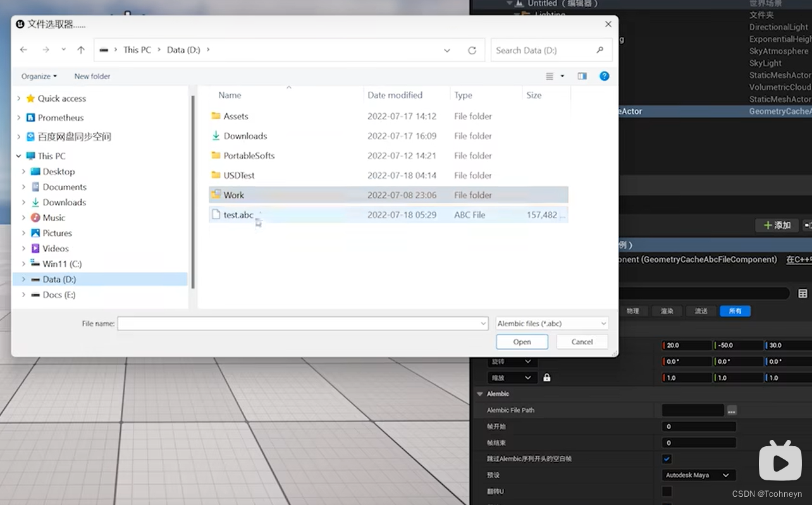Cancel the file picker dialog

[582, 342]
